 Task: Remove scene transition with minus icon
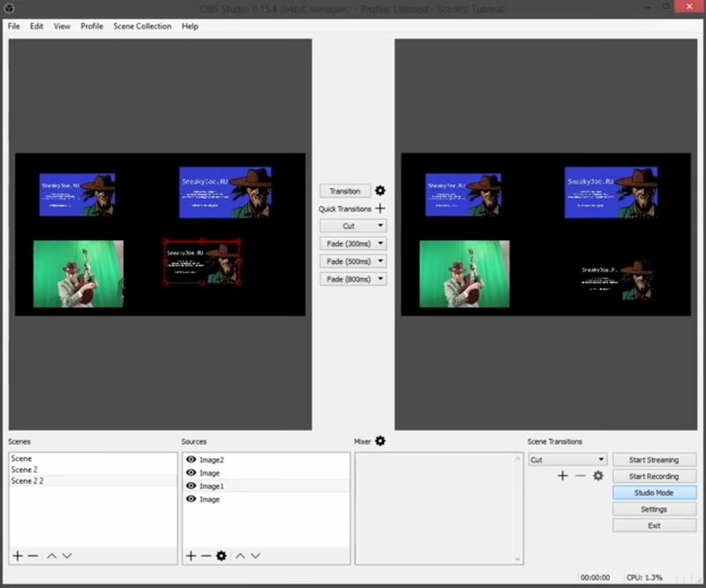click(581, 476)
